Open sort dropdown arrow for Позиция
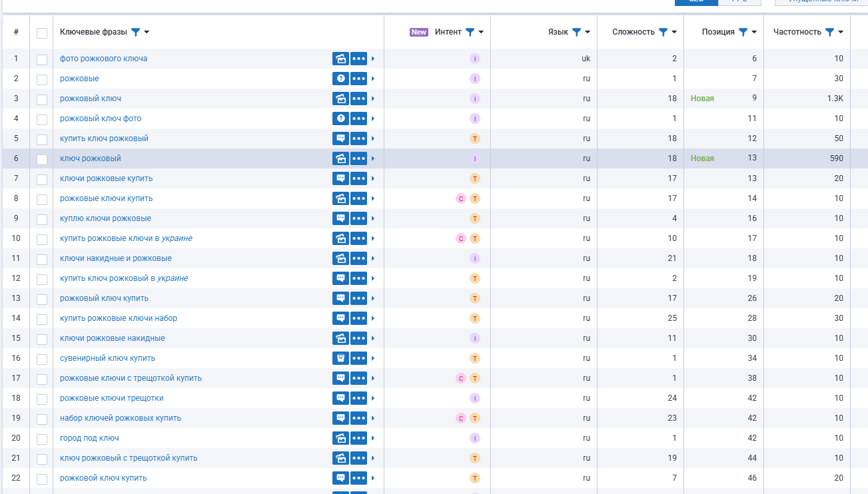868x494 pixels. [754, 32]
